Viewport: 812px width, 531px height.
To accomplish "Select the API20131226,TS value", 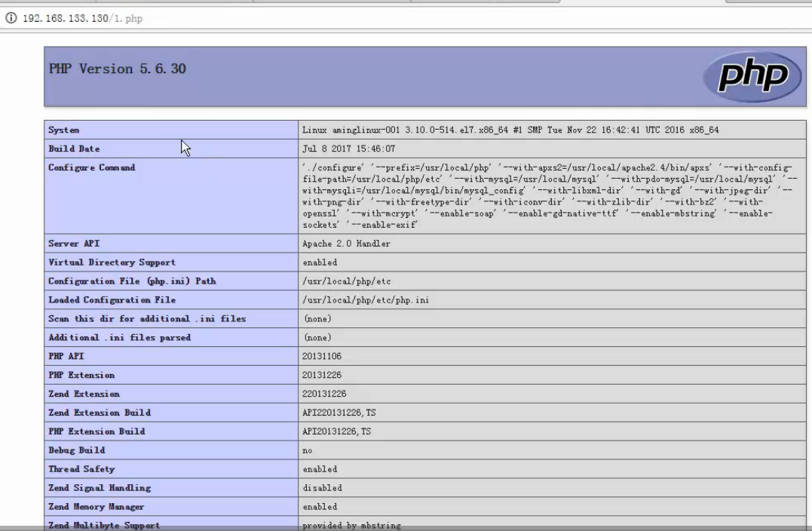I will click(x=336, y=431).
